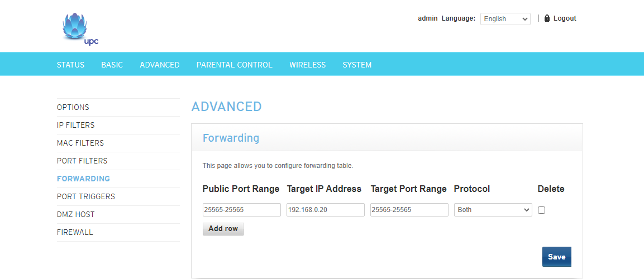Click the Save button

(x=556, y=257)
